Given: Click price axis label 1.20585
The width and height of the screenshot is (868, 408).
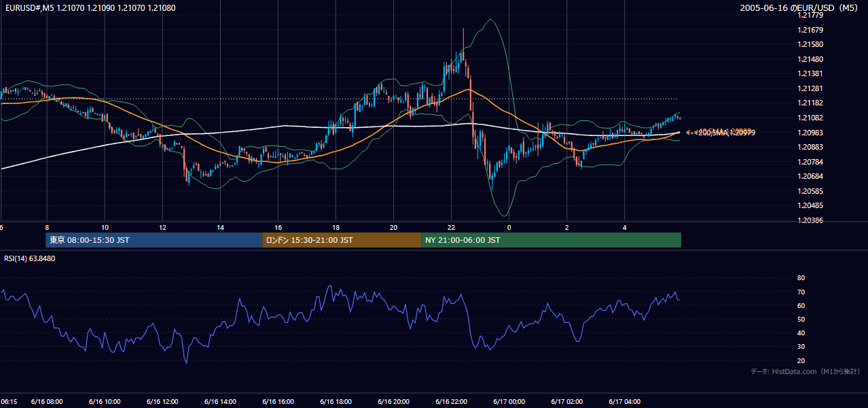Looking at the screenshot, I should coord(810,191).
